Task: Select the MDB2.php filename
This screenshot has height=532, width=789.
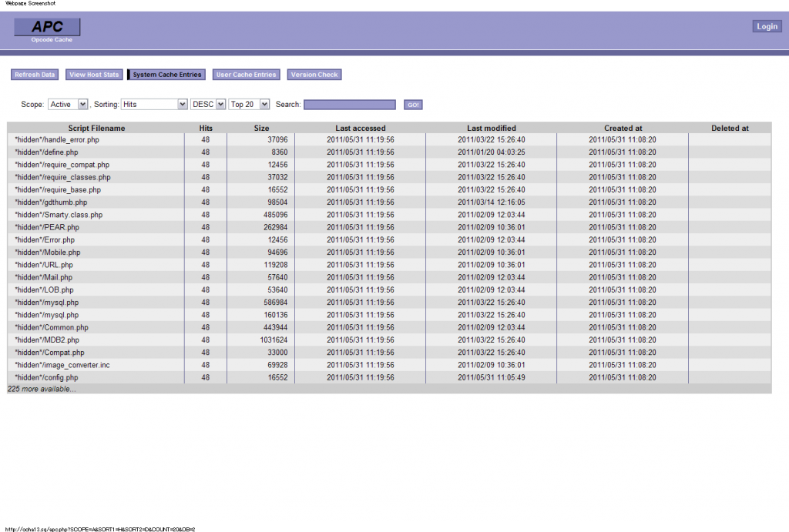Action: 47,340
